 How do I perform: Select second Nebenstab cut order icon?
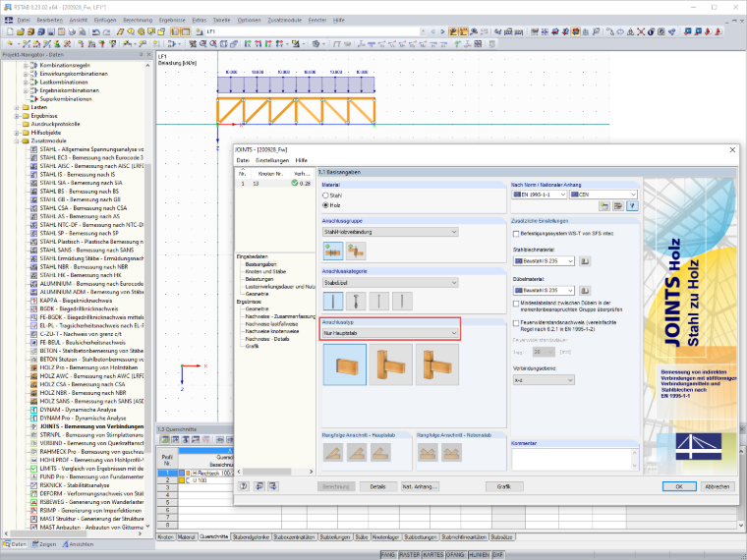click(451, 452)
